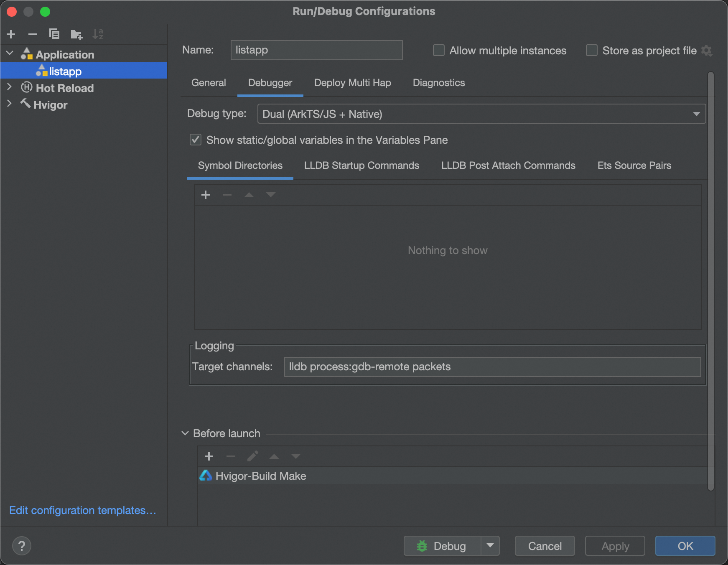
Task: Enable Allow multiple instances
Action: pyautogui.click(x=439, y=51)
